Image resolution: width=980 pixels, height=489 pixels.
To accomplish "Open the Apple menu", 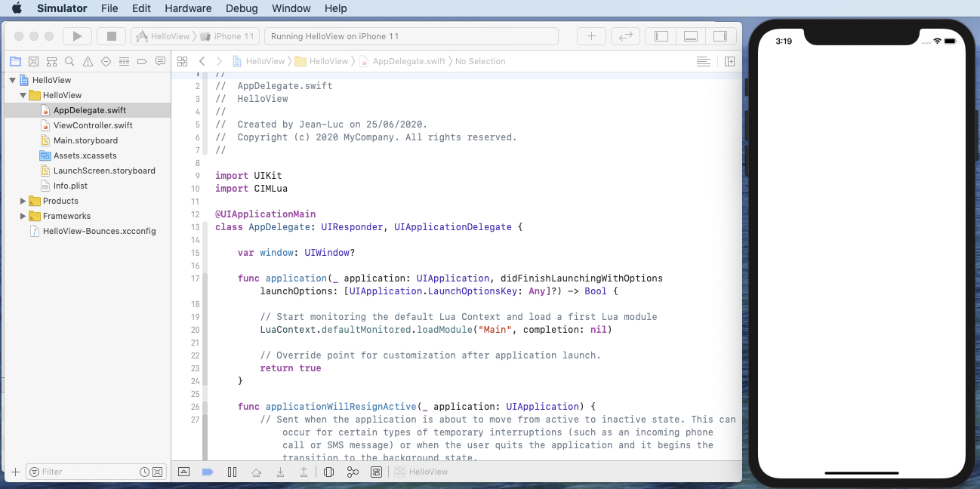I will pos(17,8).
